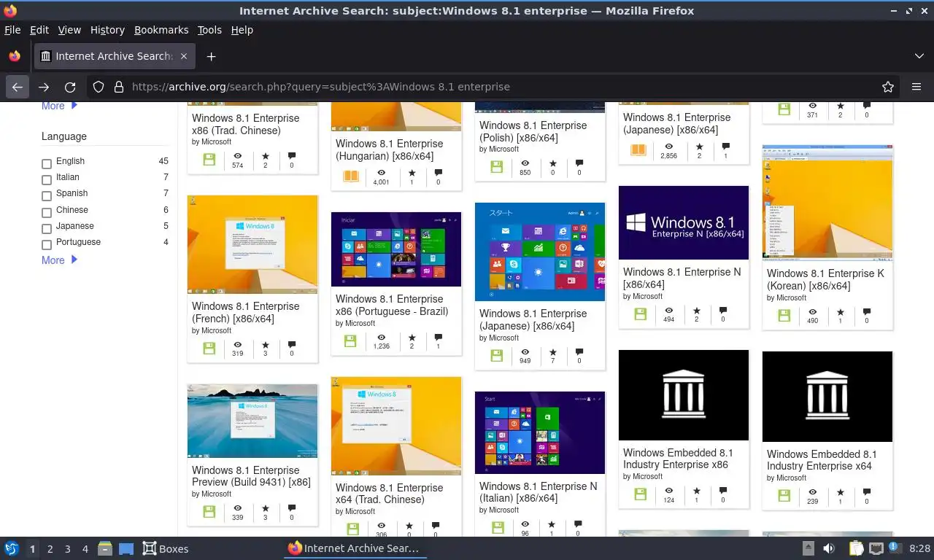
Task: Open the Korean desktop screenshot thumbnail
Action: (827, 203)
